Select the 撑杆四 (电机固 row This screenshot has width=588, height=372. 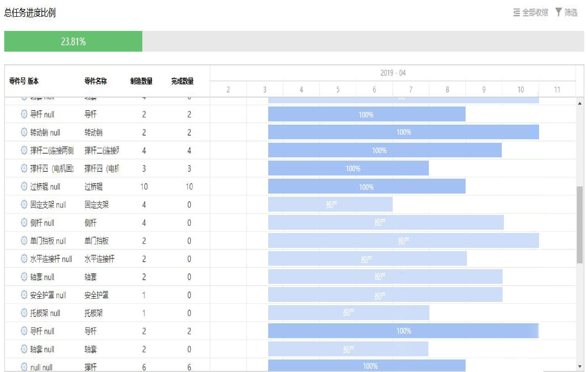point(52,168)
